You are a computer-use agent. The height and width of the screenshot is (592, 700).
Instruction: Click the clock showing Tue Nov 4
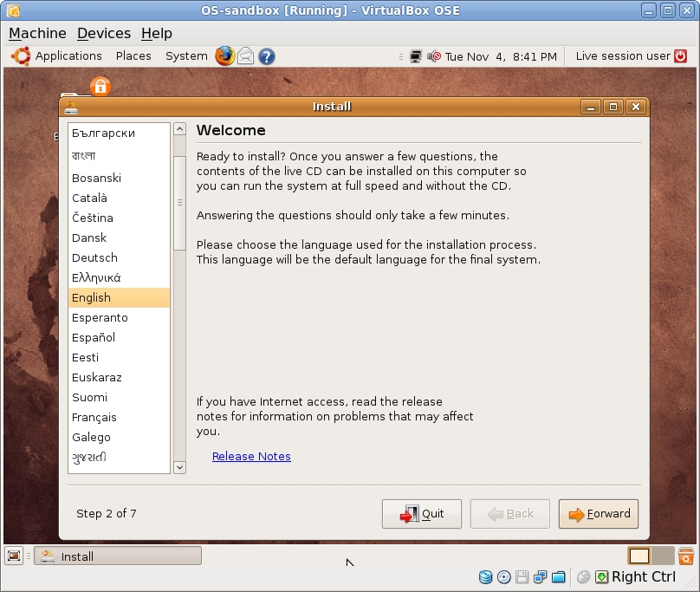501,56
